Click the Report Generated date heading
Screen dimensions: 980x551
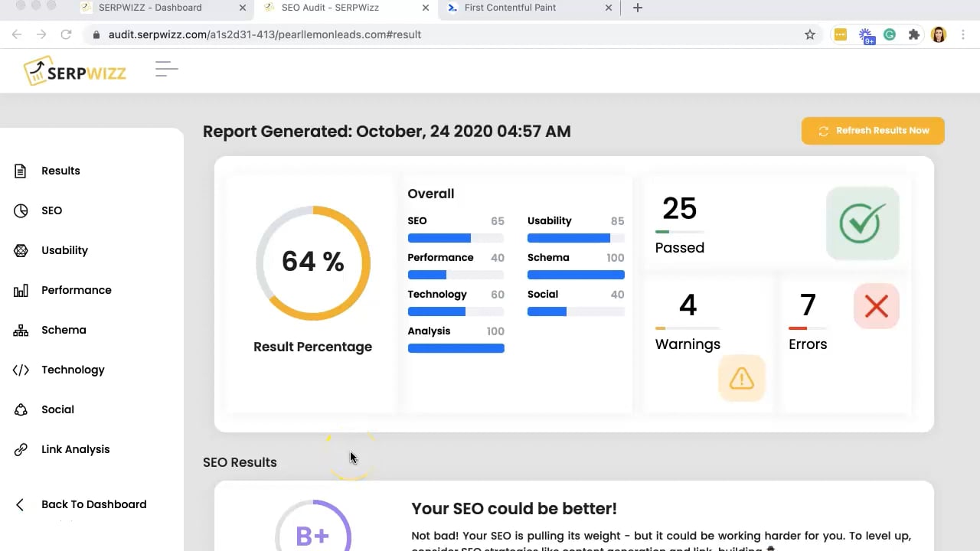click(387, 131)
